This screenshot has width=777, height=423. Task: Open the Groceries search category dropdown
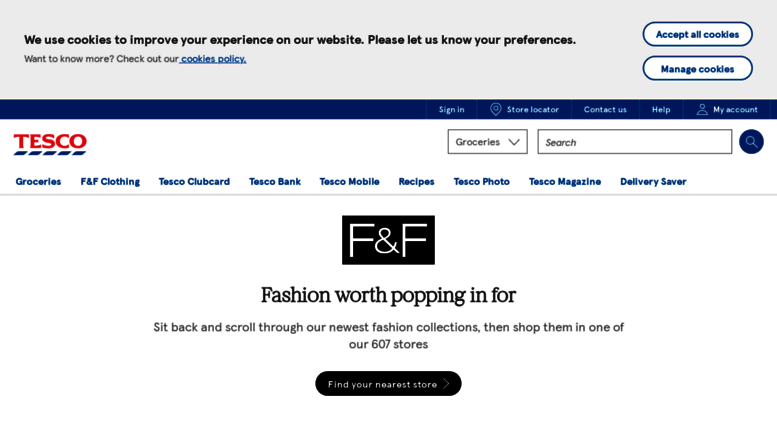coord(488,142)
